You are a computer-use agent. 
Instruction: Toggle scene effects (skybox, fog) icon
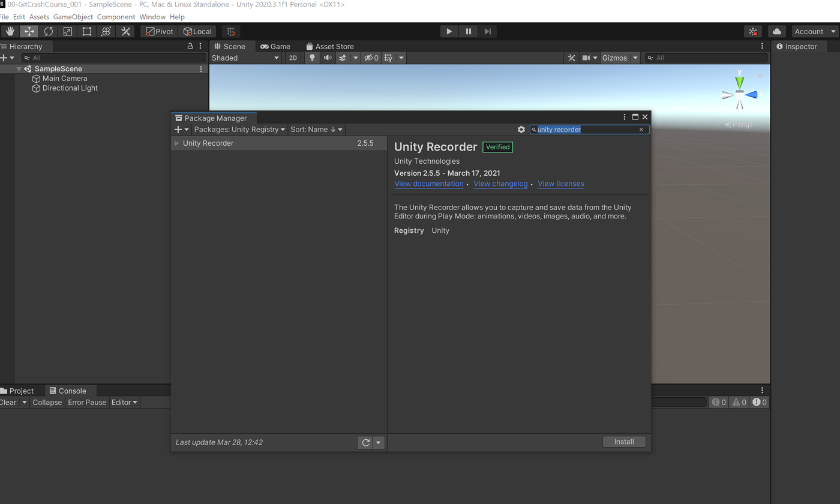point(343,58)
